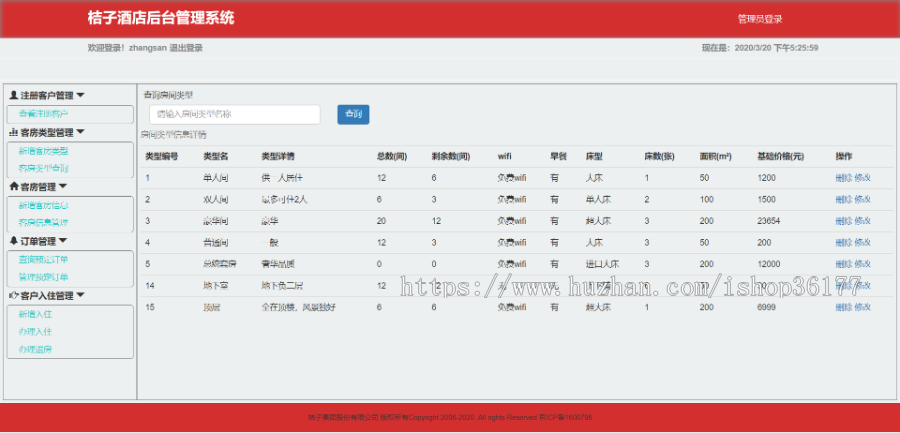Click the room type name search field

(235, 114)
